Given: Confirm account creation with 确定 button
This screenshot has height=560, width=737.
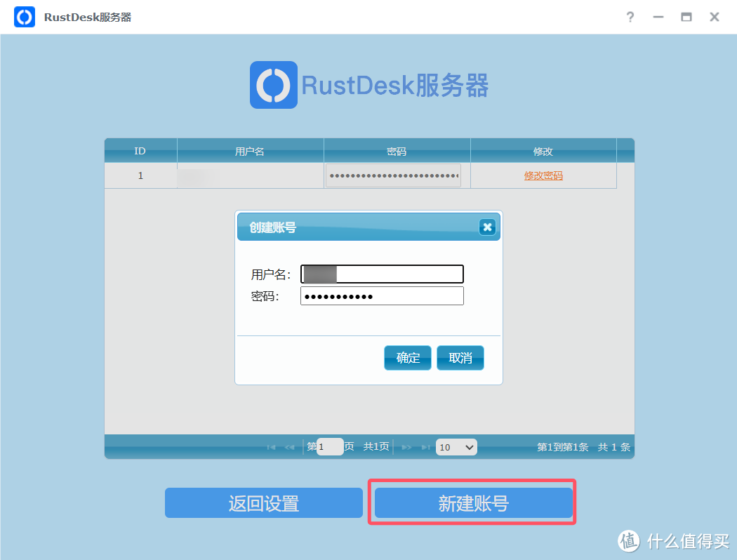Looking at the screenshot, I should point(407,358).
